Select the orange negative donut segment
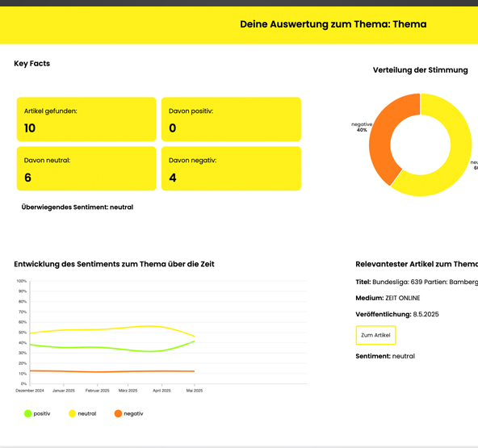Image resolution: width=478 pixels, height=448 pixels. [381, 137]
